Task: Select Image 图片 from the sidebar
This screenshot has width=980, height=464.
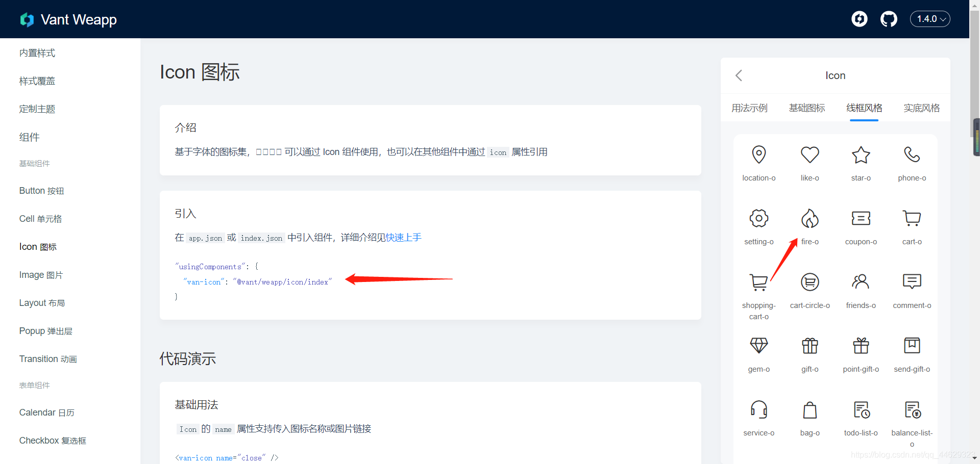Action: click(41, 274)
